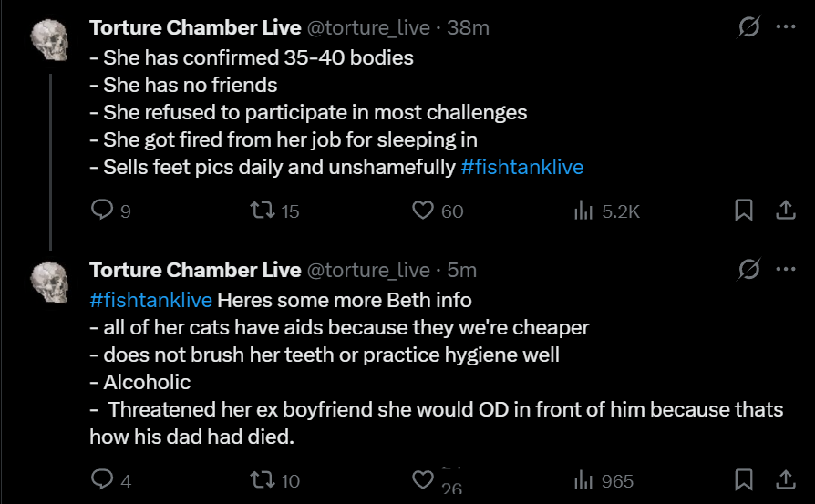Share the first tweet via share icon
Image resolution: width=815 pixels, height=504 pixels.
pos(785,211)
